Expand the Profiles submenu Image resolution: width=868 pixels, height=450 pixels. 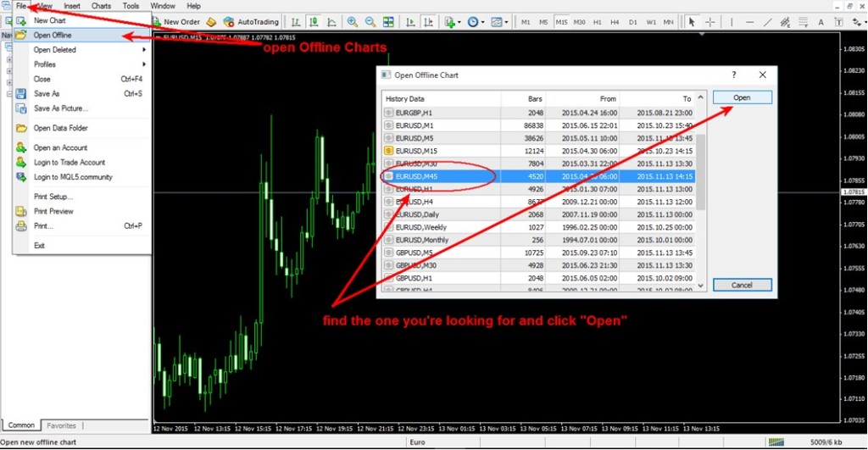(82, 64)
